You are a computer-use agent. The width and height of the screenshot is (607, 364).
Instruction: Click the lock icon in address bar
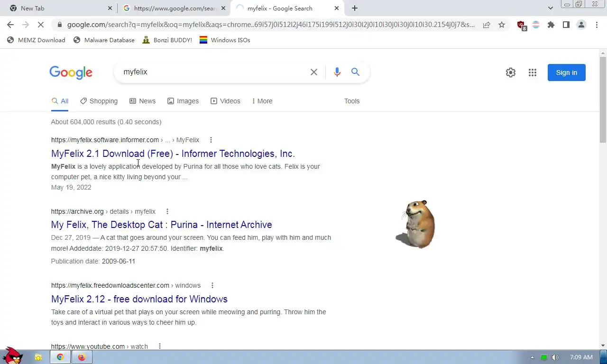[x=59, y=25]
